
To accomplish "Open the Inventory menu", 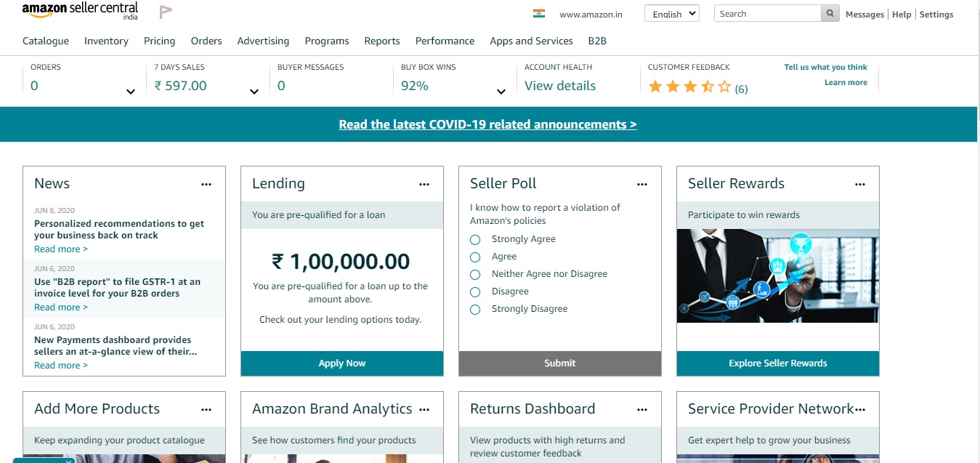I will pos(106,41).
